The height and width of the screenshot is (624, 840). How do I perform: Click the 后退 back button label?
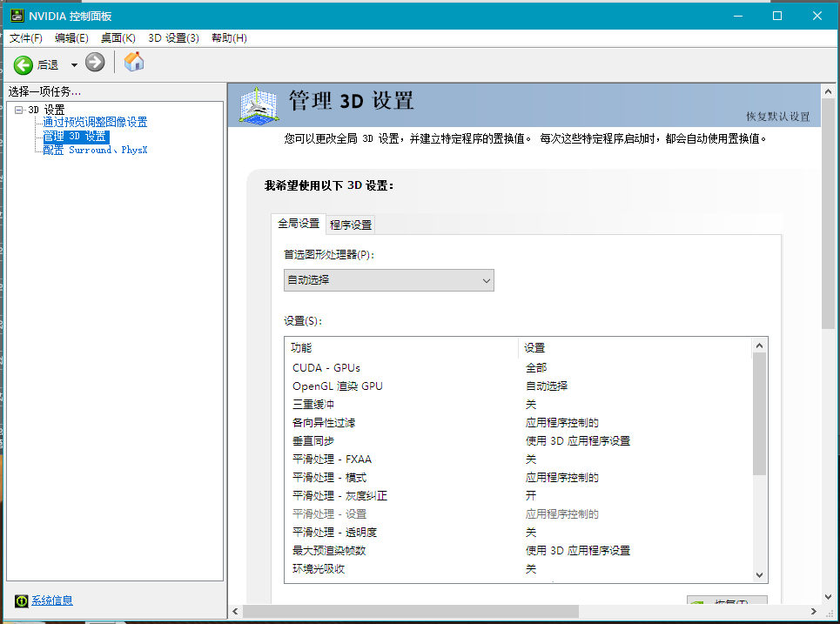pos(48,64)
